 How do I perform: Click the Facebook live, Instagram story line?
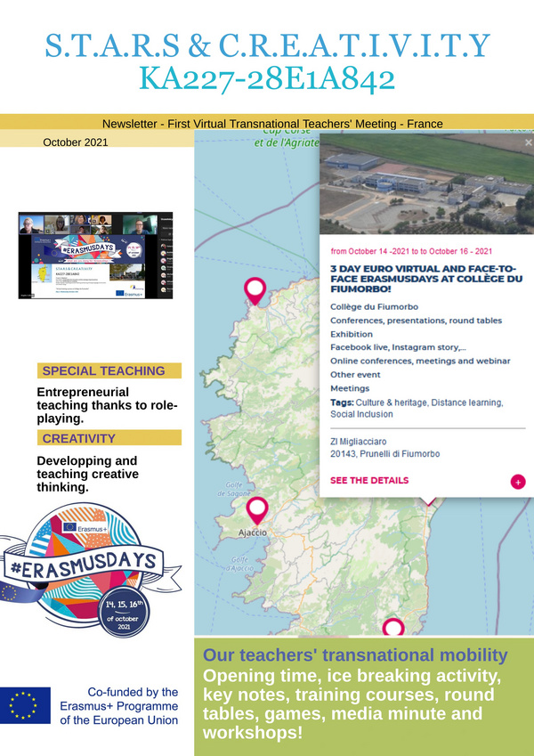398,347
